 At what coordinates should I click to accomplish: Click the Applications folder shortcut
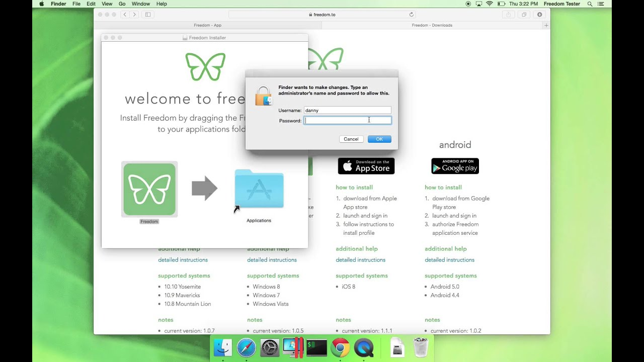[259, 189]
